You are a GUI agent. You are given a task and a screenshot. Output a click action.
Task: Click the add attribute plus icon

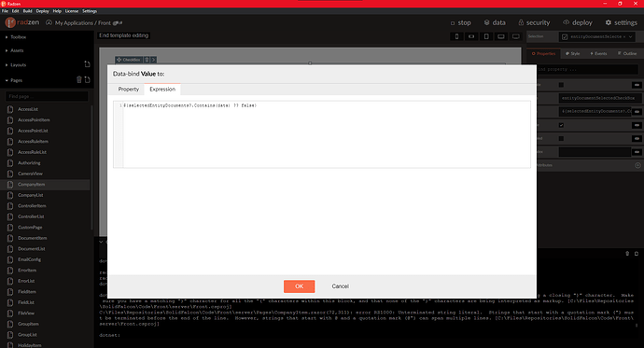(x=637, y=165)
